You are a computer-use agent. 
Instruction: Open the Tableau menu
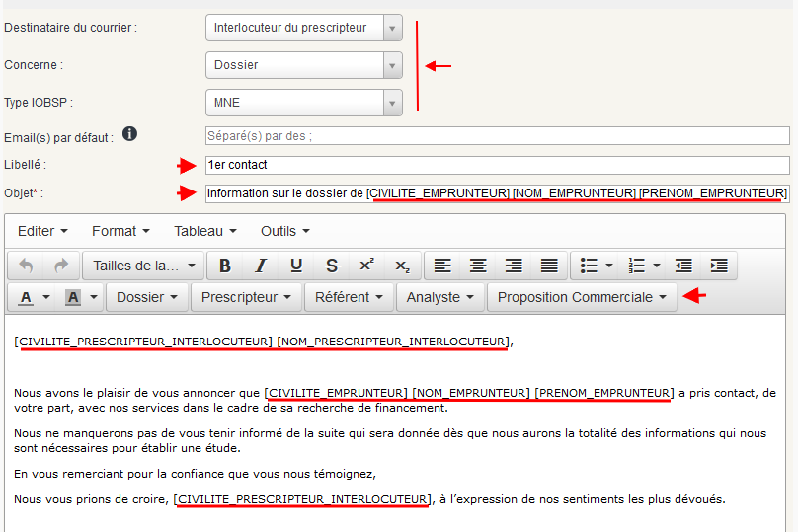tap(205, 231)
